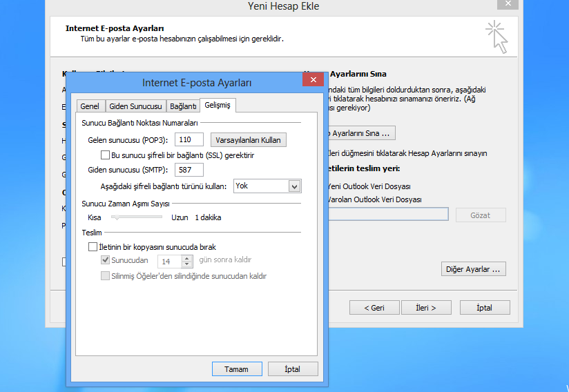Open the Giden Sunucusu tab
The height and width of the screenshot is (392, 569).
point(135,106)
